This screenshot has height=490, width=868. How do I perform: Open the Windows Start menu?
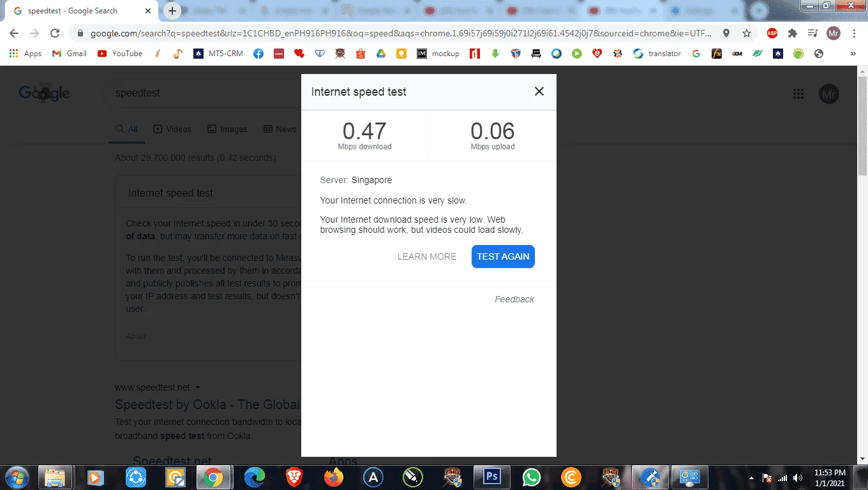[17, 477]
